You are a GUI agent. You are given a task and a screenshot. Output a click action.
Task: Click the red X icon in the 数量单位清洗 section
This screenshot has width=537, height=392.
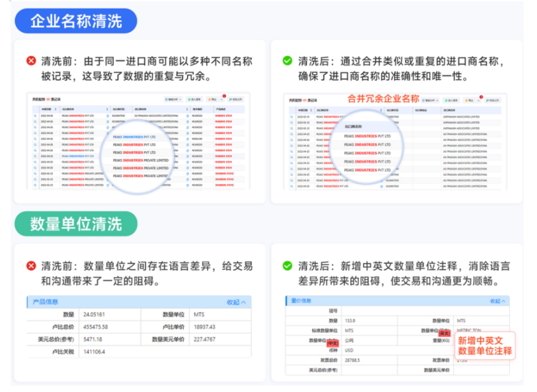(31, 266)
